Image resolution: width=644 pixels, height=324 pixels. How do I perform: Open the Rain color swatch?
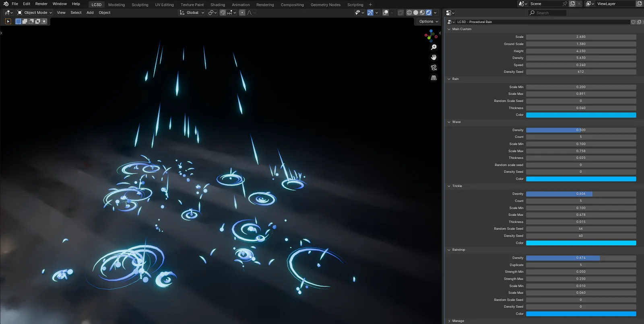coord(581,115)
